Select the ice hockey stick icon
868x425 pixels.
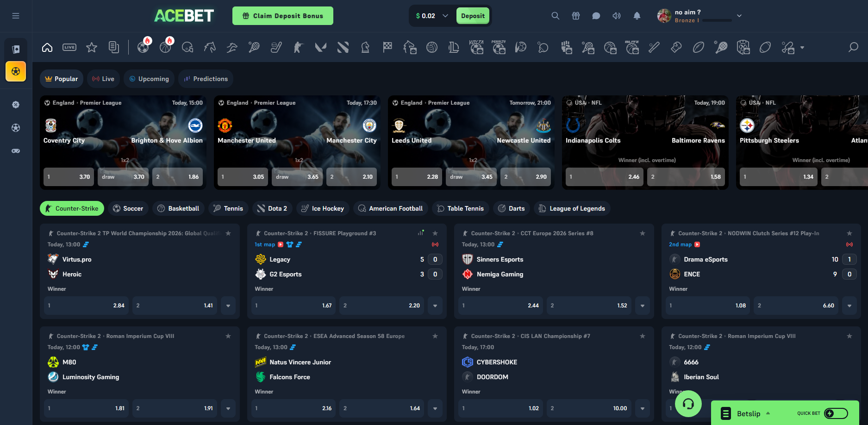(276, 47)
